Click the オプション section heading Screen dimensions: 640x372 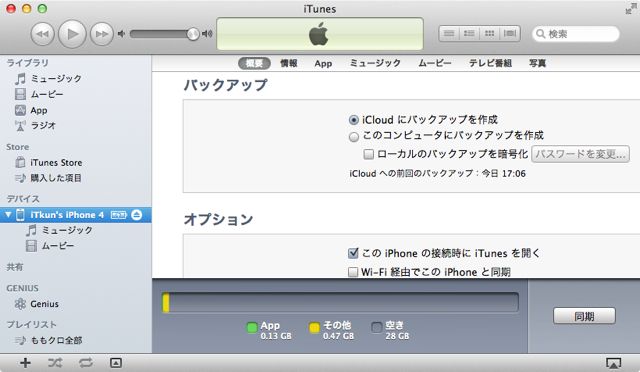coord(218,219)
